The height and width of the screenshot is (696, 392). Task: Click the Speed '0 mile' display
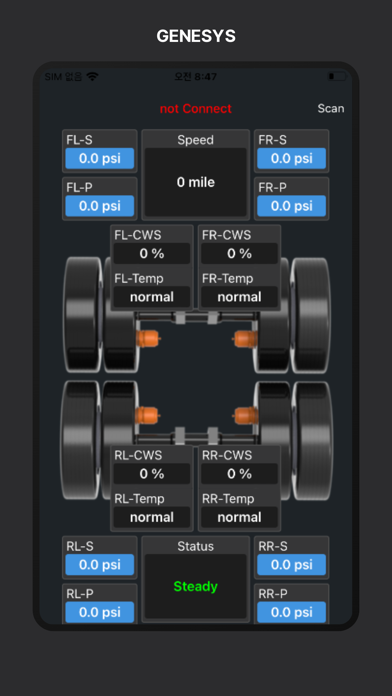click(x=196, y=182)
